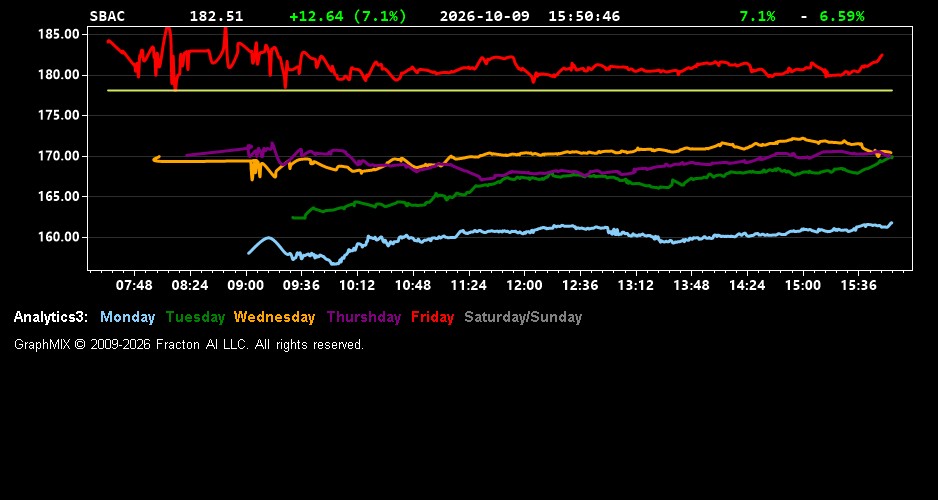The width and height of the screenshot is (938, 500).
Task: Click the green 6.59% value
Action: coord(842,16)
